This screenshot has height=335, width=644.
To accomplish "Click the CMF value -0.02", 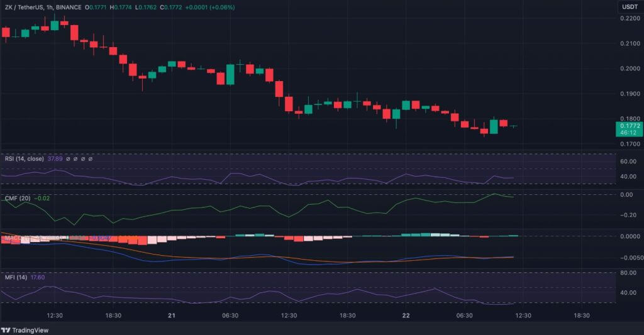I will 42,198.
